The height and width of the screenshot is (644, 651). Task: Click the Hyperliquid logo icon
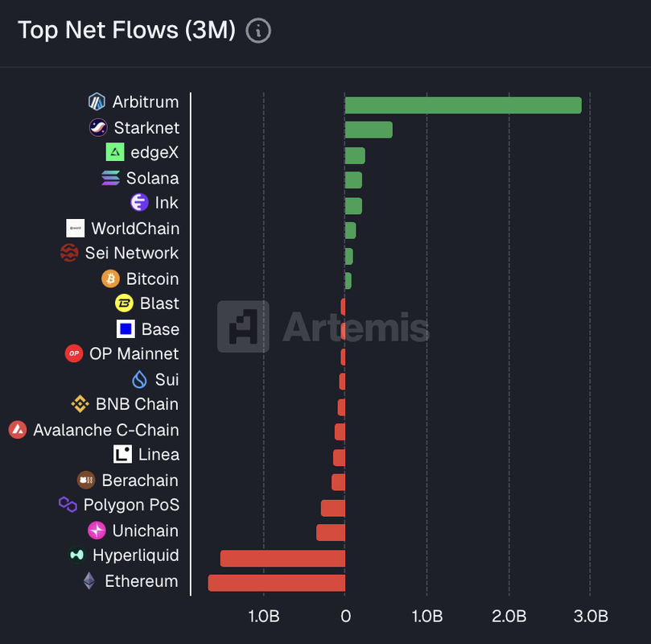(x=77, y=555)
